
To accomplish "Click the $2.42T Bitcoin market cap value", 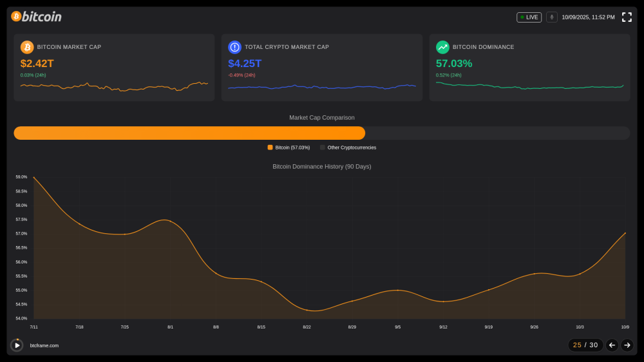I will pos(37,63).
